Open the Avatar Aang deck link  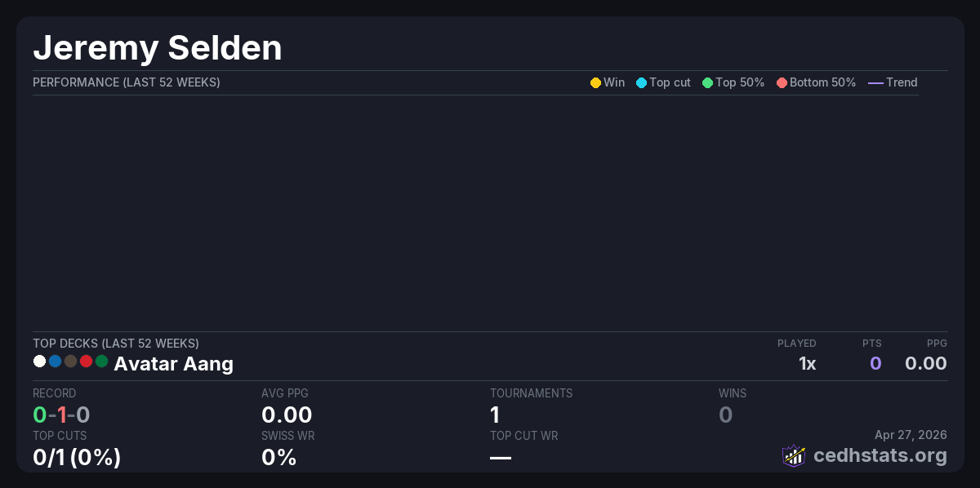point(173,364)
